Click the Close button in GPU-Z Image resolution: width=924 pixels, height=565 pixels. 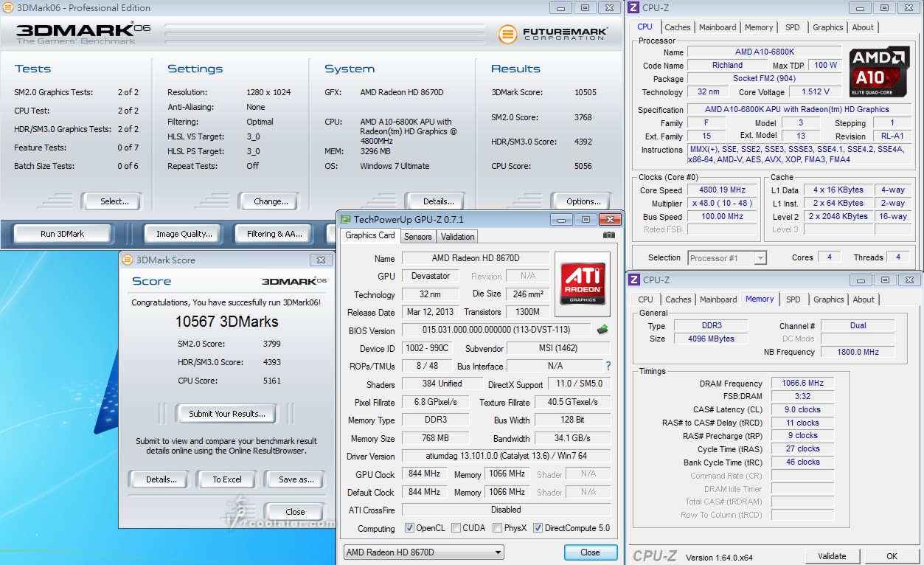point(590,552)
